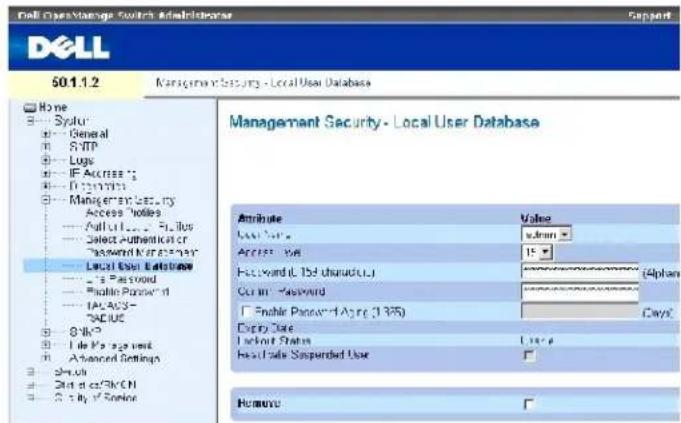This screenshot has width=681, height=423.
Task: Open SNMP in the tree
Action: [86, 332]
